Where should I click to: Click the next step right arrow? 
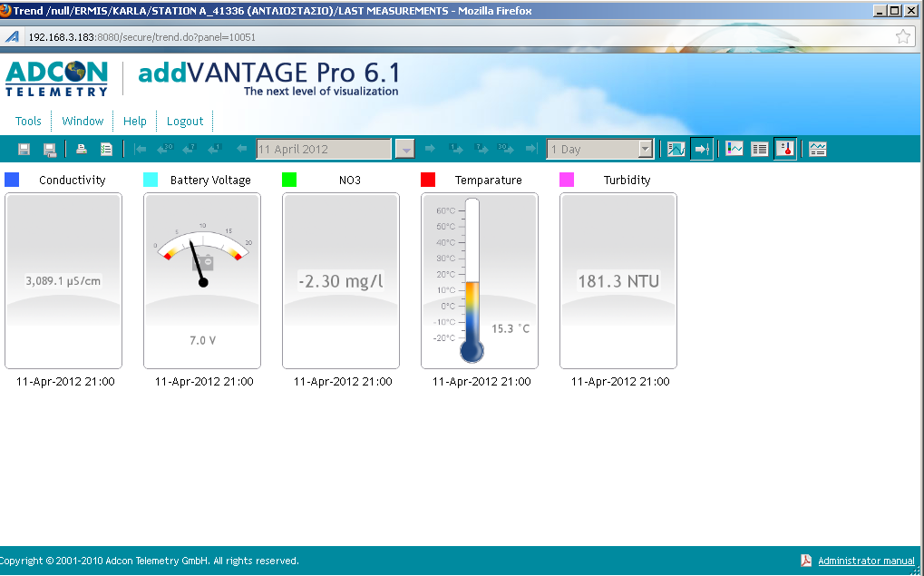tap(430, 149)
